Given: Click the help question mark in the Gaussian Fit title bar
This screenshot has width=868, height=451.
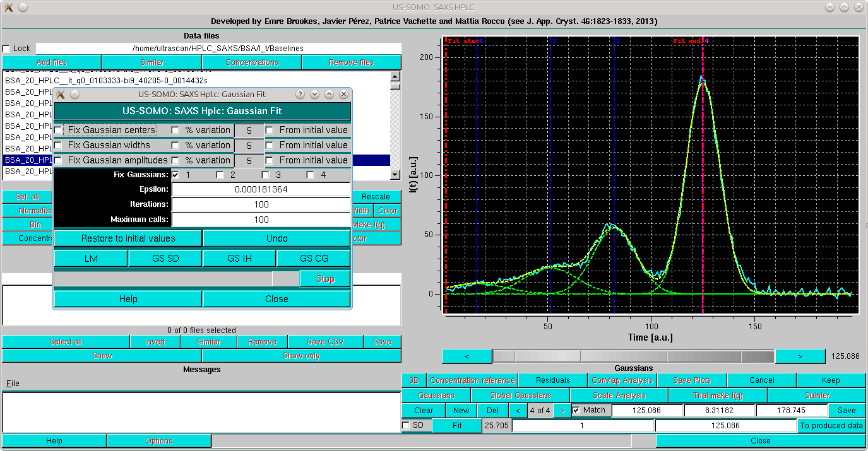Looking at the screenshot, I should [x=300, y=94].
